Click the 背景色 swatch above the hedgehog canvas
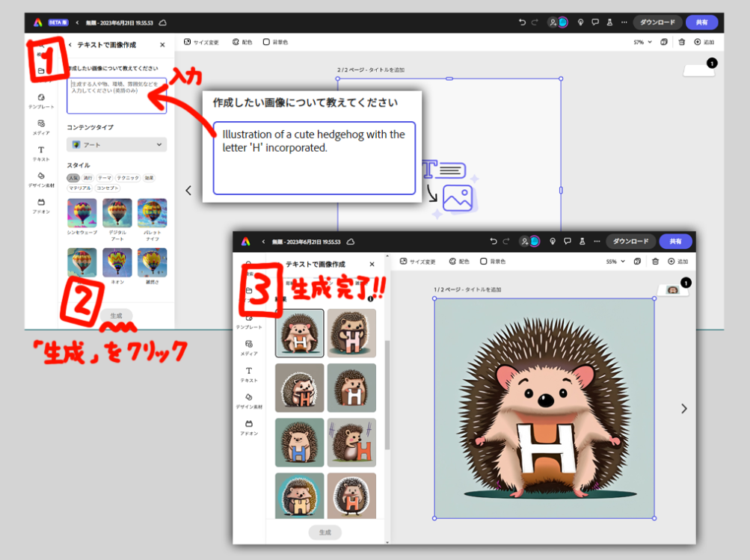The image size is (750, 560). 484,262
